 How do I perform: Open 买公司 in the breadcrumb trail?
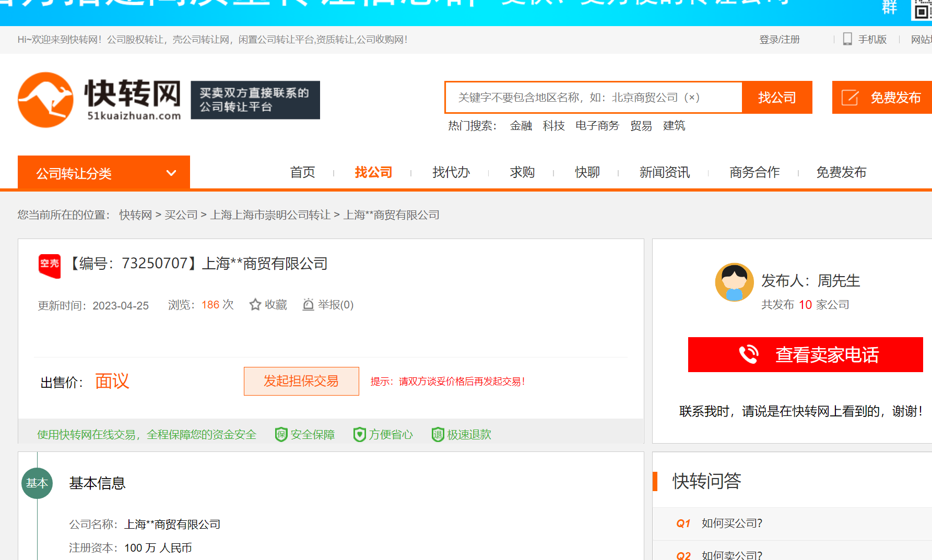(x=181, y=215)
